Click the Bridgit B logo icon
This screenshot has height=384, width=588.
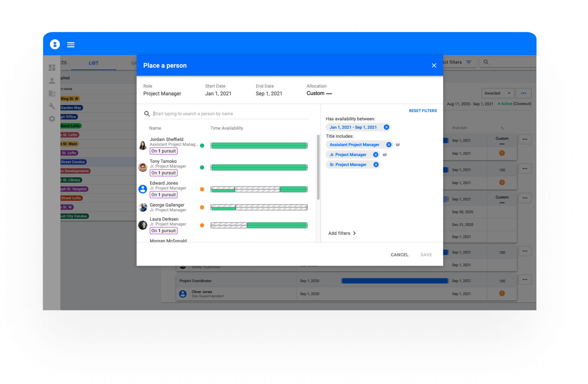click(55, 45)
